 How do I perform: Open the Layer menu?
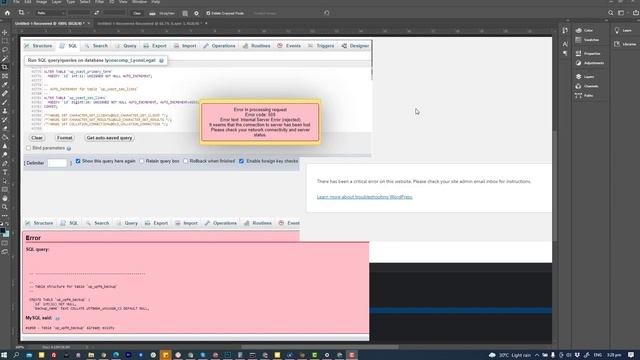click(x=56, y=2)
